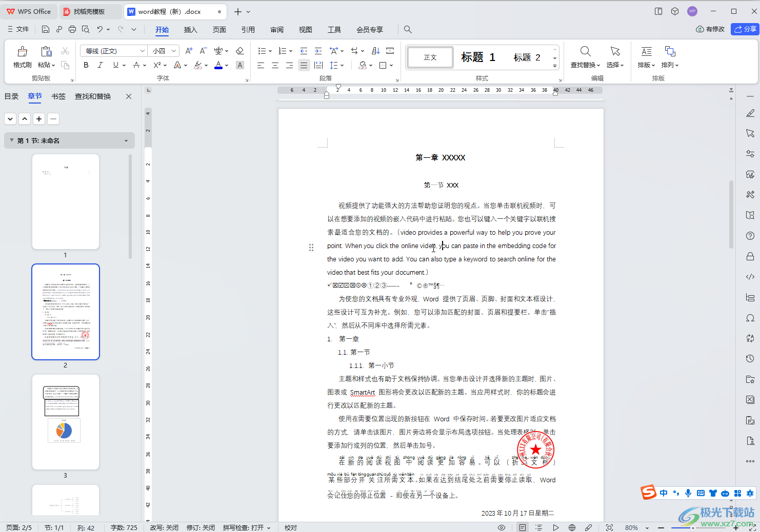760x532 pixels.
Task: Select page 3 thumbnail
Action: pos(66,422)
